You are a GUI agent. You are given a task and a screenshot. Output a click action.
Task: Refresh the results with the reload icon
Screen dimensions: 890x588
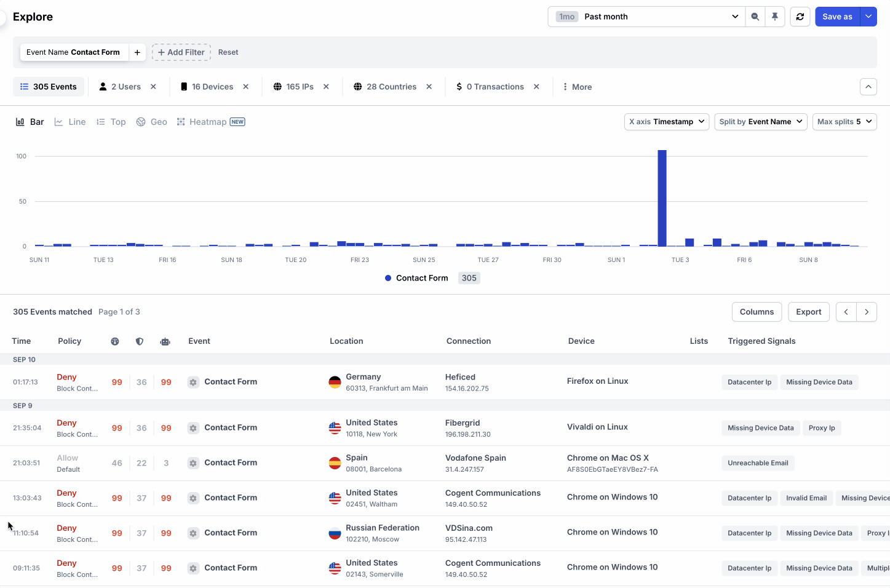[x=800, y=17]
